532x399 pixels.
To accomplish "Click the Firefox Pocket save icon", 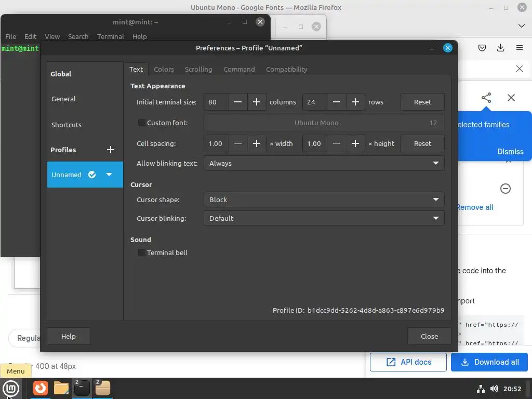I will 482,48.
